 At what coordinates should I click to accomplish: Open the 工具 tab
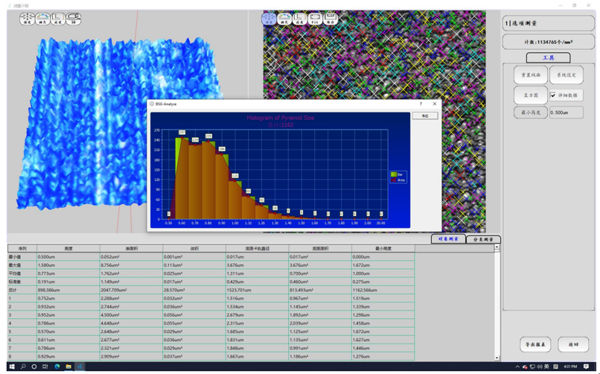pos(548,58)
